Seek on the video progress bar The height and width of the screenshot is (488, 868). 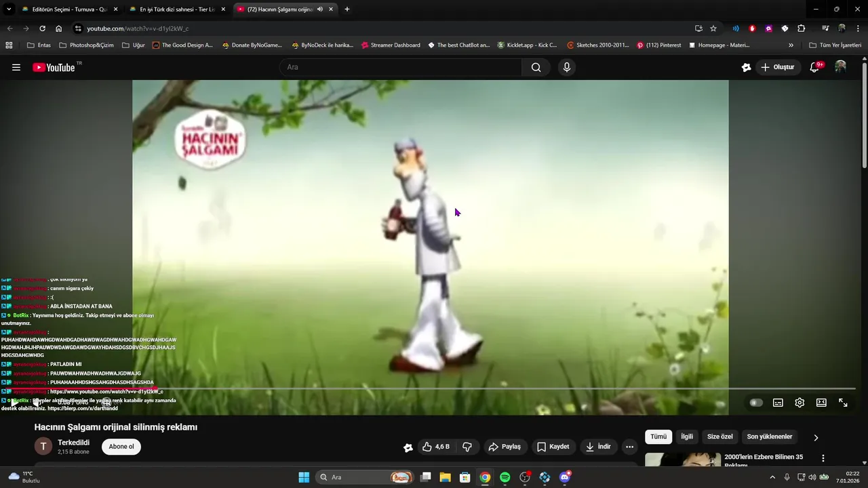pyautogui.click(x=431, y=388)
